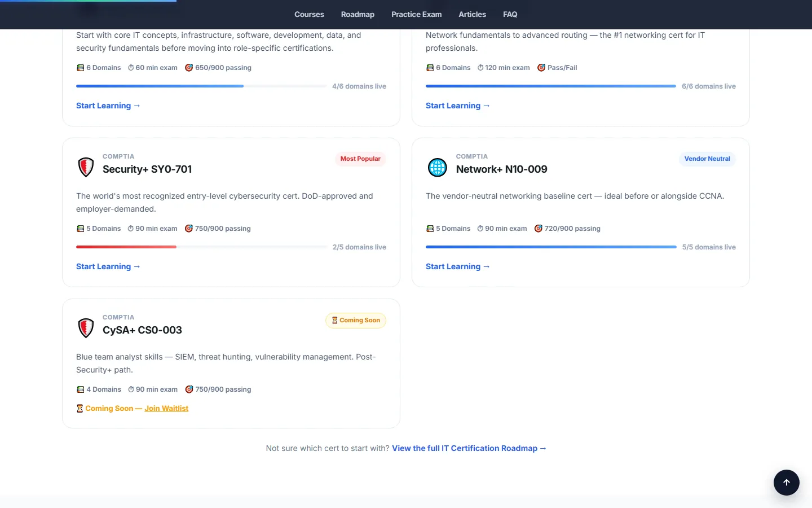Click the Coming Soon badge on CySA+ card
Image resolution: width=812 pixels, height=508 pixels.
tap(356, 321)
